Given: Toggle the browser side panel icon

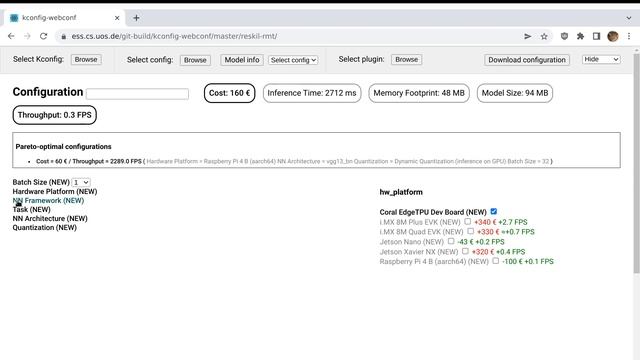Looking at the screenshot, I should (596, 36).
